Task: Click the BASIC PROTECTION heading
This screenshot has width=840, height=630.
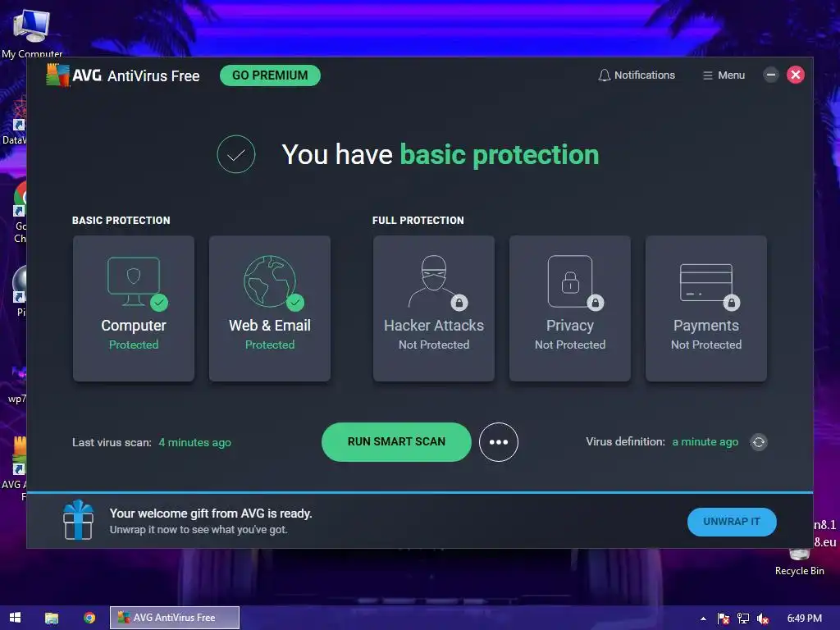Action: pyautogui.click(x=121, y=220)
